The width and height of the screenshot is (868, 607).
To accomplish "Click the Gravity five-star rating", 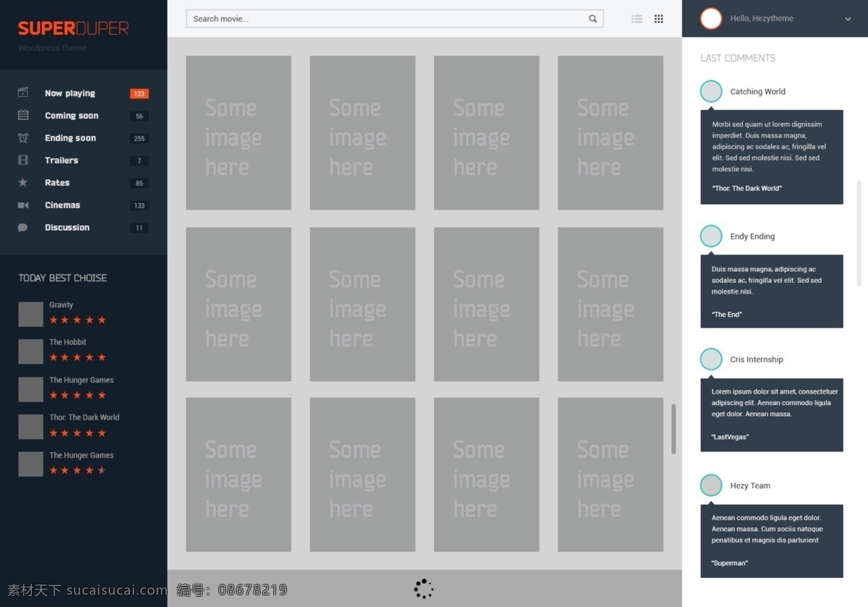I will pyautogui.click(x=77, y=320).
